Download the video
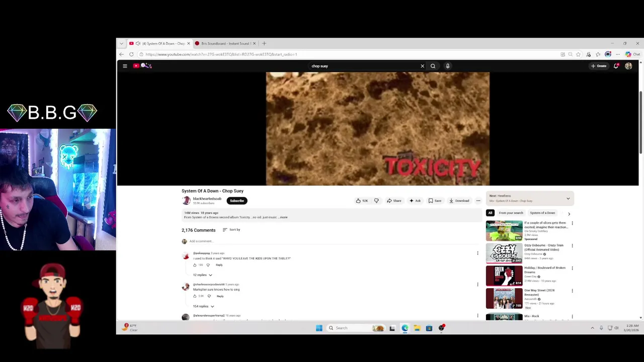This screenshot has width=644, height=362. (459, 201)
